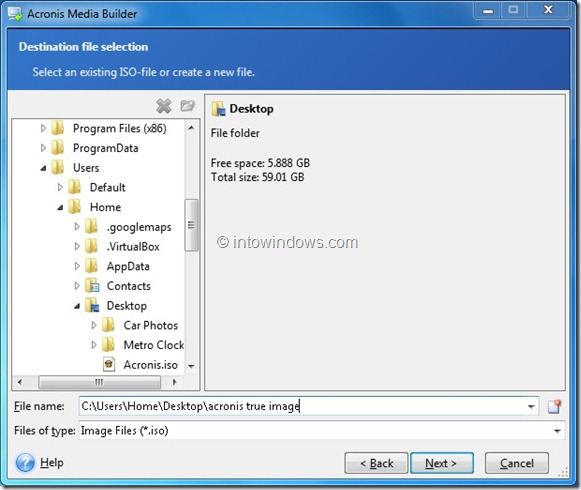Expand the Default user folder
The height and width of the screenshot is (490, 581).
tap(60, 187)
